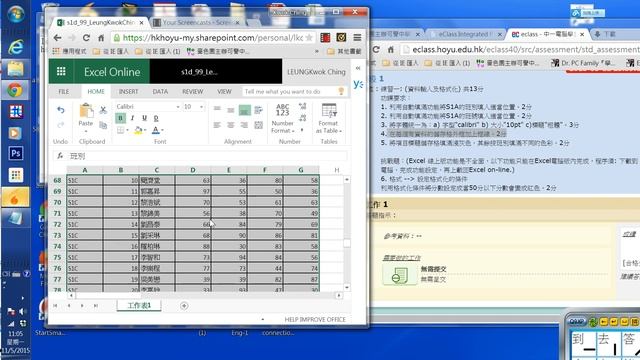Open the FILE ribbon tab
This screenshot has height=360, width=640.
[x=64, y=91]
